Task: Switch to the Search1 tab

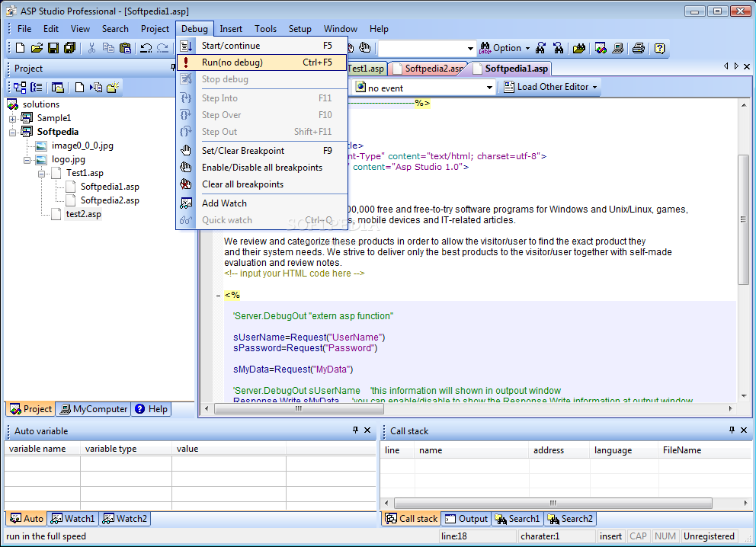Action: pos(517,519)
